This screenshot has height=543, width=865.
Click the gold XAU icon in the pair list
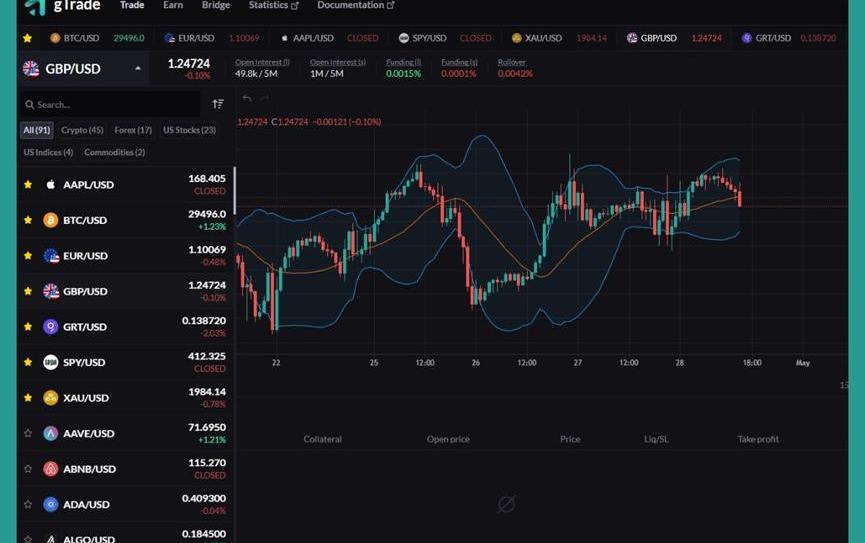point(51,398)
